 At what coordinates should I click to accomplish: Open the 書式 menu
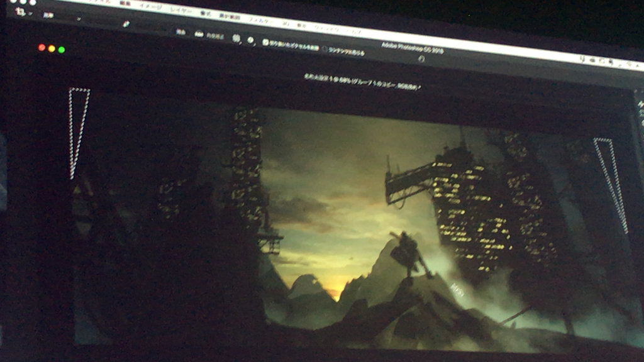pyautogui.click(x=206, y=14)
